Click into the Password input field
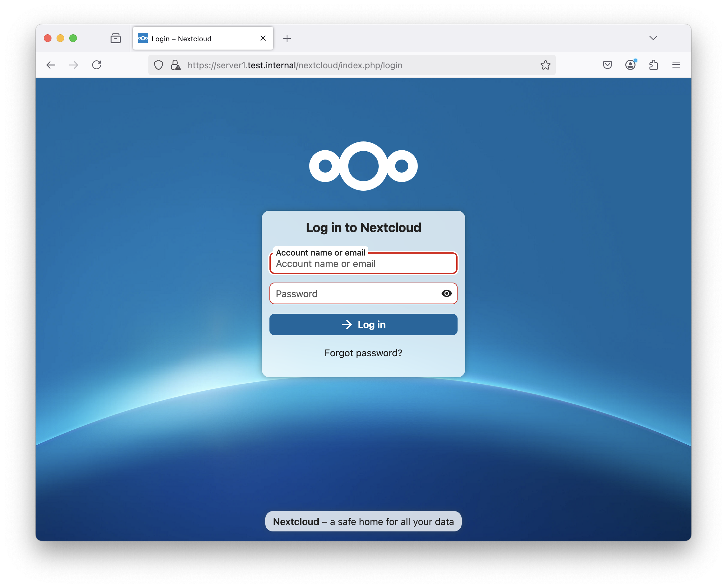This screenshot has height=588, width=727. pyautogui.click(x=354, y=294)
